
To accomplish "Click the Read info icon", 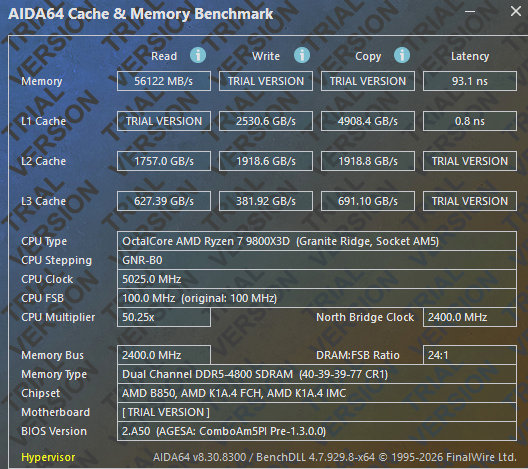I will (198, 55).
